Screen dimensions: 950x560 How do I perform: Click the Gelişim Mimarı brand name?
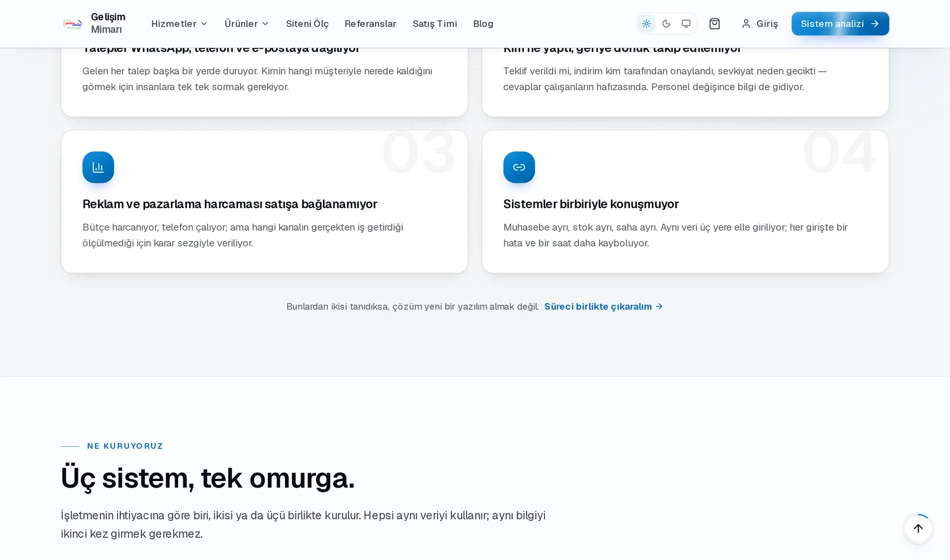(108, 23)
